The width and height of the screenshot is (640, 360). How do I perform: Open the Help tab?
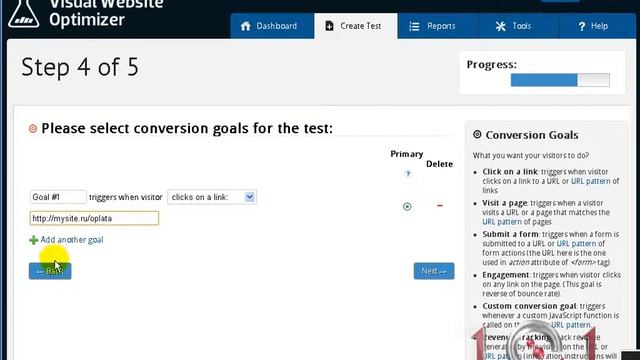click(x=597, y=26)
